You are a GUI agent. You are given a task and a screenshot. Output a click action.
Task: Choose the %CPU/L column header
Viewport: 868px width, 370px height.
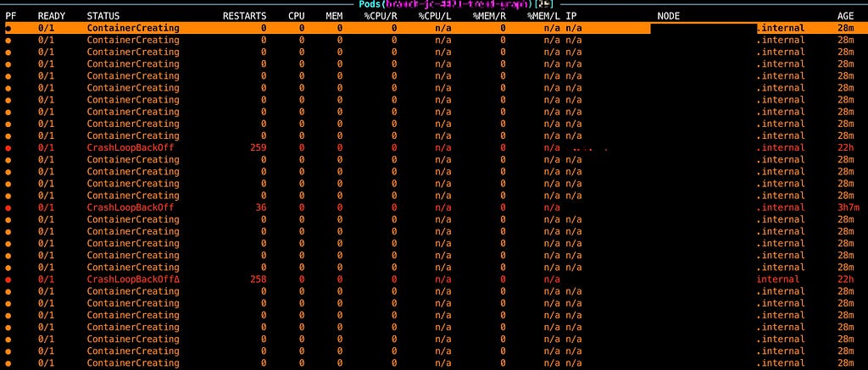(435, 16)
